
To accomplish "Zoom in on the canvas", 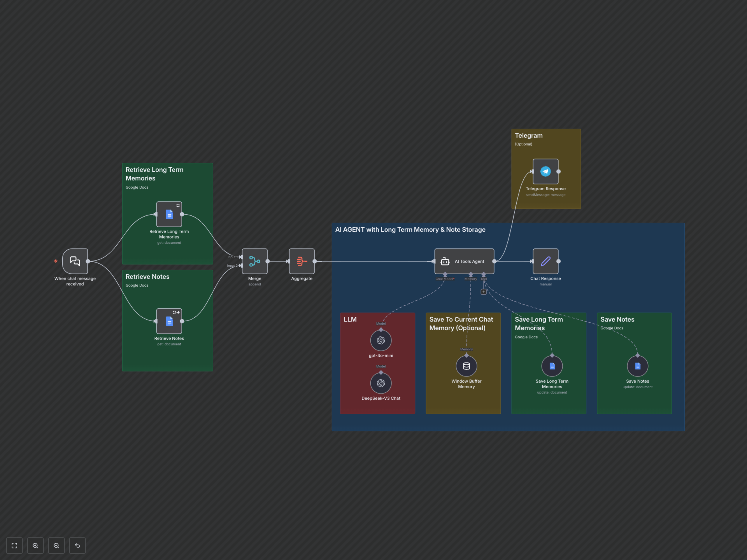I will click(x=35, y=545).
